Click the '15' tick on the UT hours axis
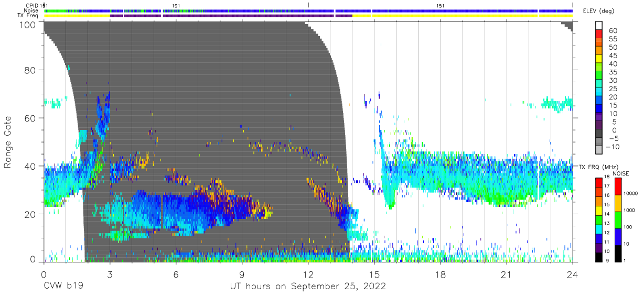The height and width of the screenshot is (297, 644). coord(374,274)
